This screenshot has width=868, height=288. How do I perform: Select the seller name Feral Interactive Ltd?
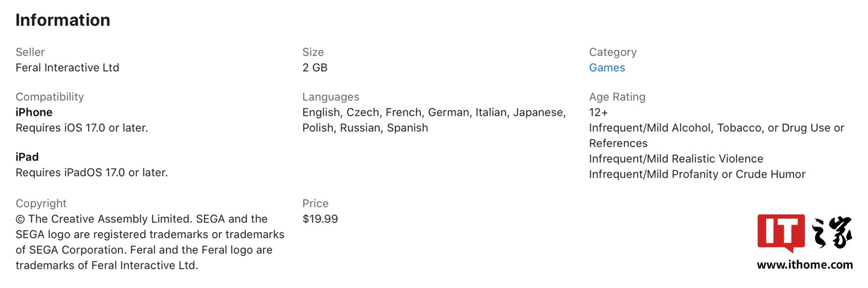(68, 67)
